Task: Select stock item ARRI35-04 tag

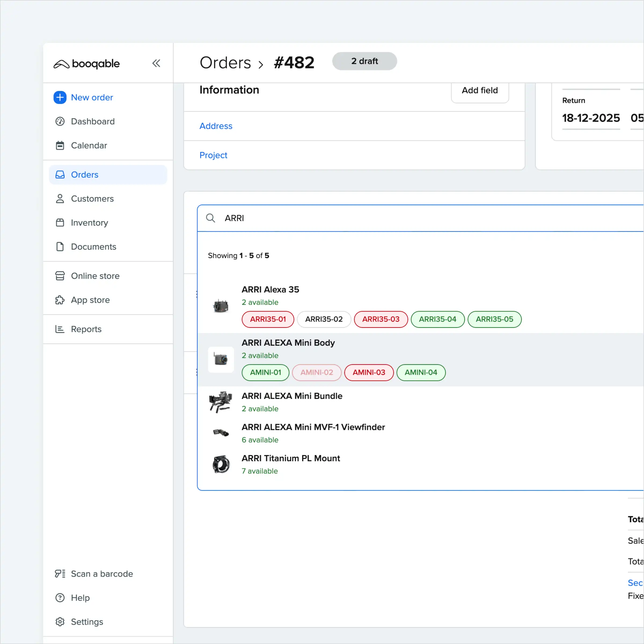Action: click(x=437, y=319)
